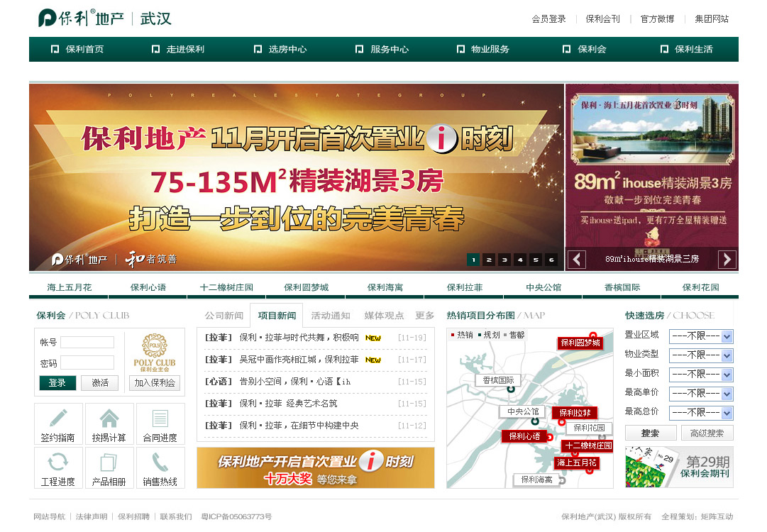Click 保利心语 marker on map
This screenshot has width=767, height=532.
pos(525,436)
